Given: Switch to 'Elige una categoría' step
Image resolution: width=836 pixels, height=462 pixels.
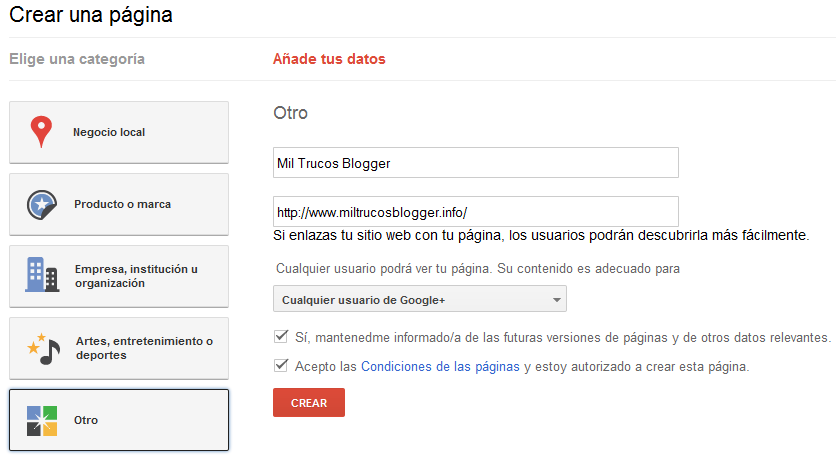Looking at the screenshot, I should click(x=77, y=59).
